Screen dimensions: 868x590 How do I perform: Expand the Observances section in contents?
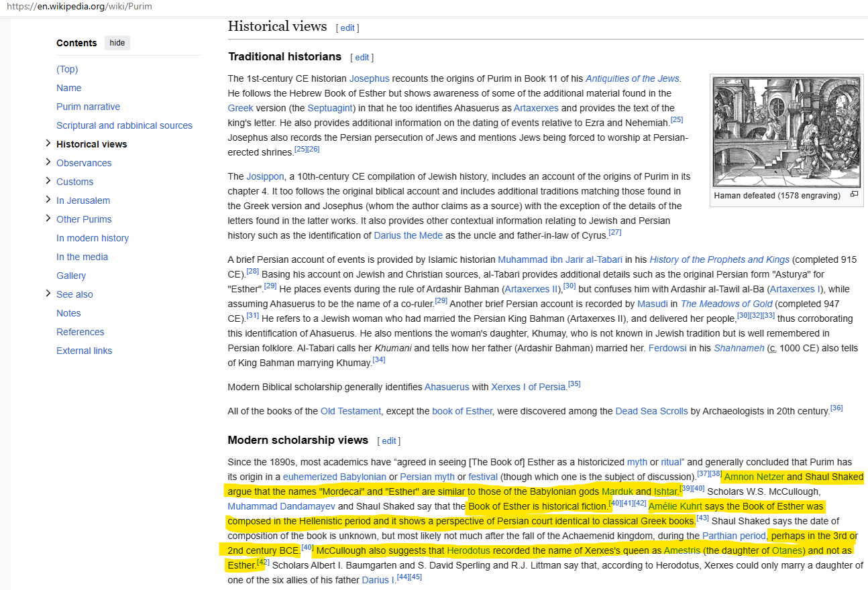(x=48, y=162)
